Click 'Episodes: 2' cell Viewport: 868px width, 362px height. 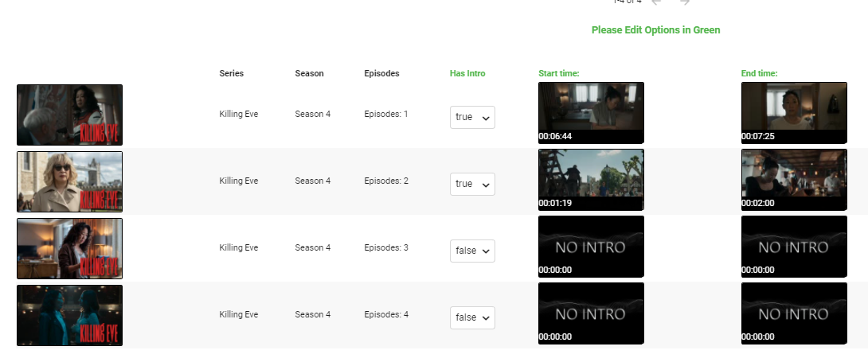tap(386, 181)
